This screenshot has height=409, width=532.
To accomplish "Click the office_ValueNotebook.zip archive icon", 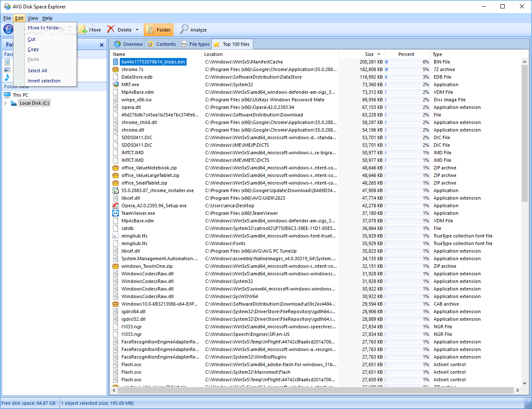I will [x=116, y=168].
